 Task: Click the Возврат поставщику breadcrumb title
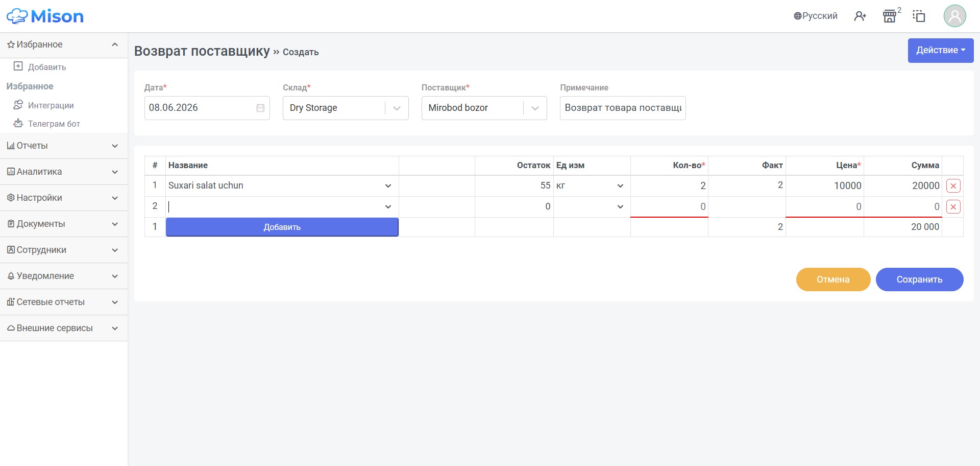[202, 51]
